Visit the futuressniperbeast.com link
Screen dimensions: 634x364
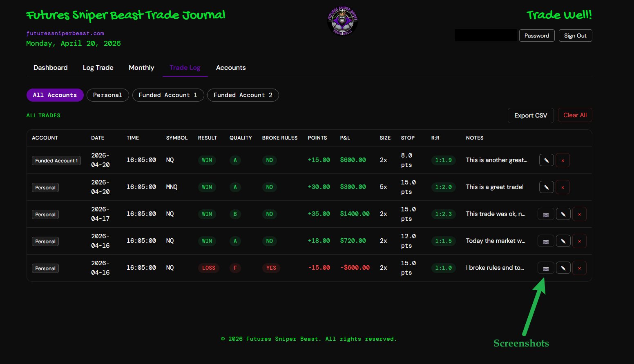65,33
